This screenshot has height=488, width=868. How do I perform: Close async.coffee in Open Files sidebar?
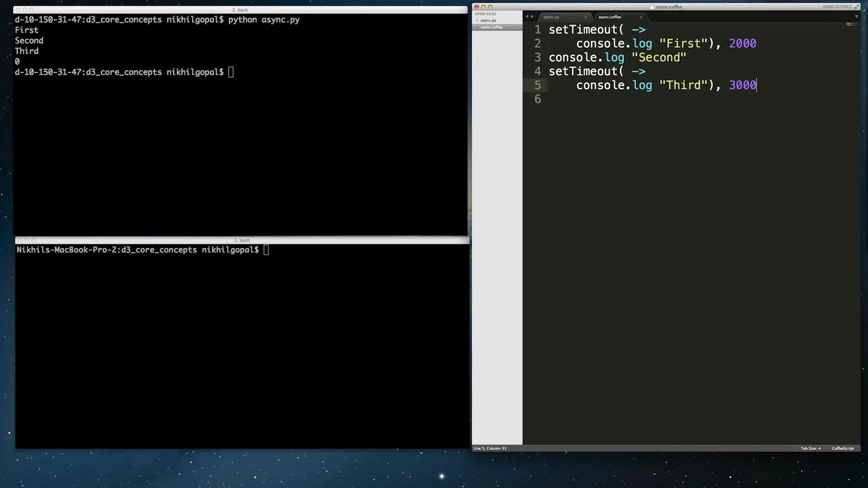click(x=477, y=27)
